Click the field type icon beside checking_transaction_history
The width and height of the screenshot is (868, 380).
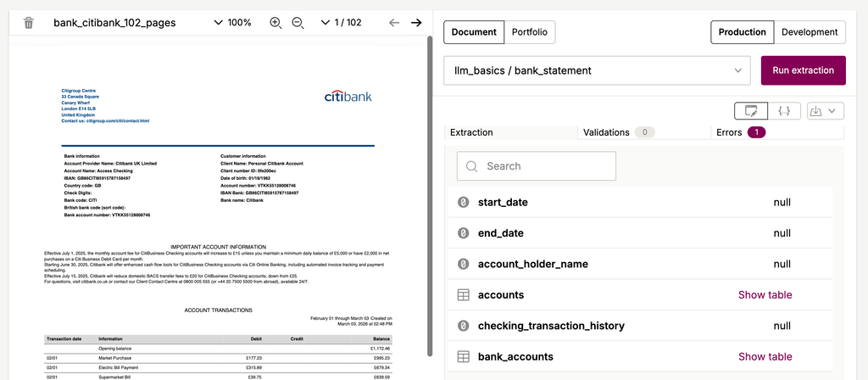coord(463,326)
